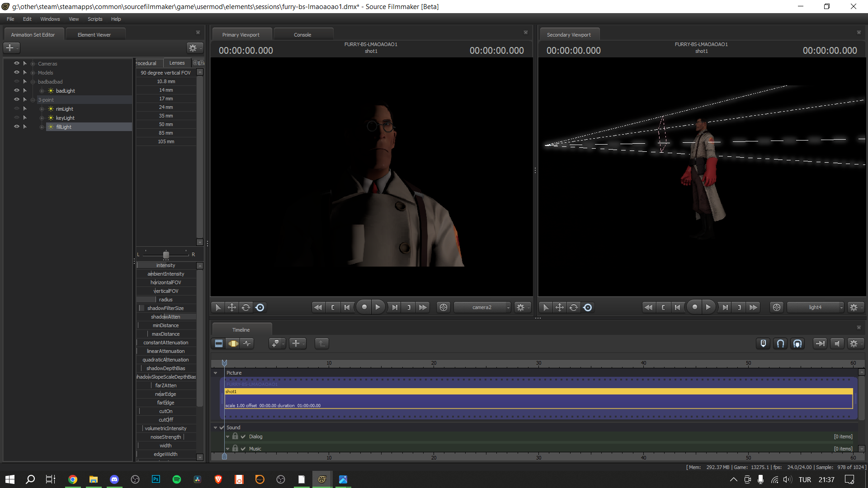The height and width of the screenshot is (488, 868).
Task: Click the L-R preset balance slider handle
Action: 166,255
